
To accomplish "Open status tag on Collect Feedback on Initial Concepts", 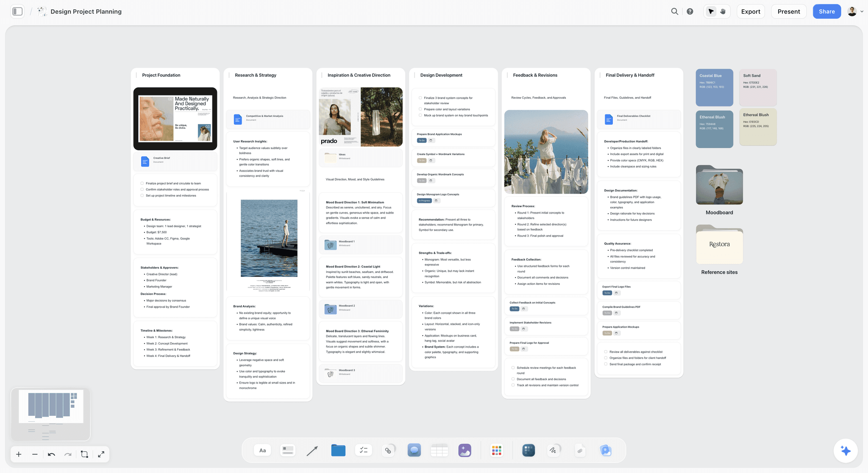I will point(514,309).
